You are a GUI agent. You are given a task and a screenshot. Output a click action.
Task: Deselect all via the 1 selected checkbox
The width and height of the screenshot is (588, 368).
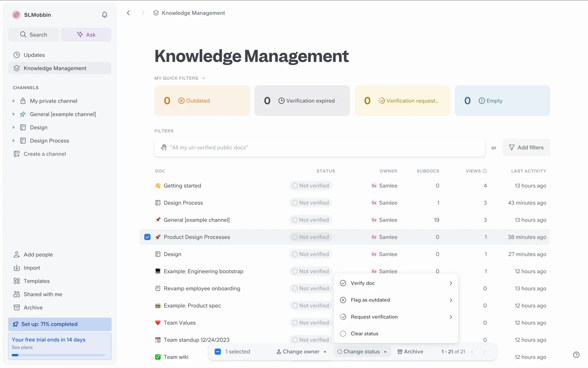click(x=218, y=352)
